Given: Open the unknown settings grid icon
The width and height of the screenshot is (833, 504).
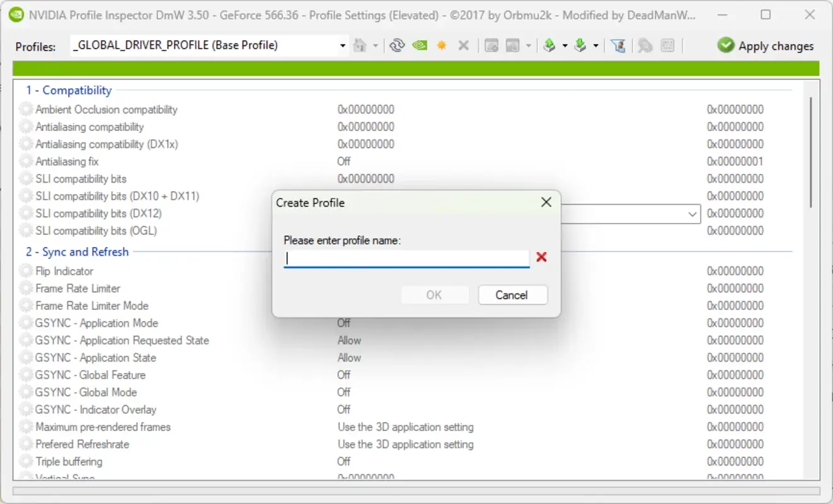Looking at the screenshot, I should (667, 46).
